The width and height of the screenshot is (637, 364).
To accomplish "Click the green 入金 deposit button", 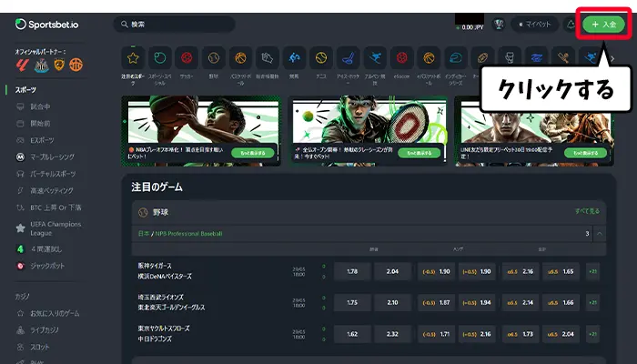I will [603, 25].
